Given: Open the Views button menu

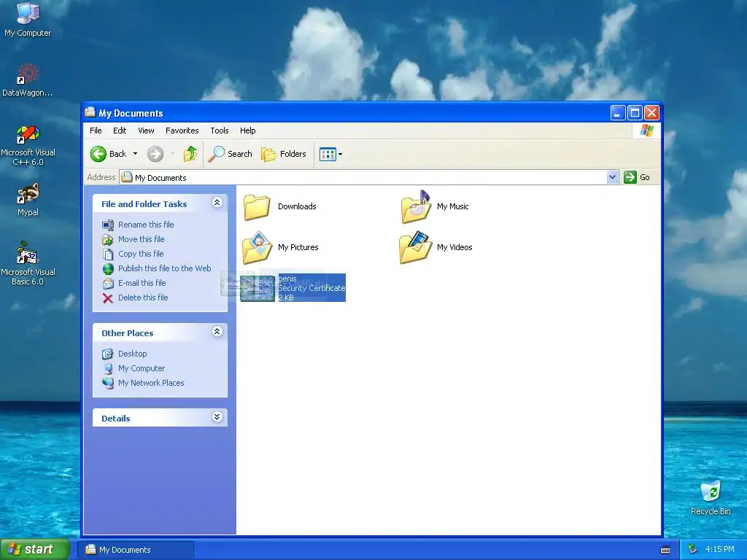Looking at the screenshot, I should [x=330, y=155].
